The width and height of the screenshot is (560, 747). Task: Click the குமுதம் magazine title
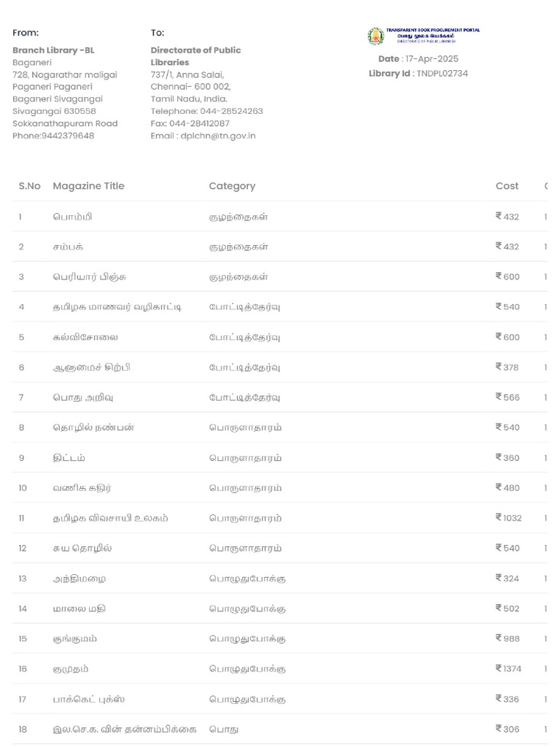pos(71,669)
